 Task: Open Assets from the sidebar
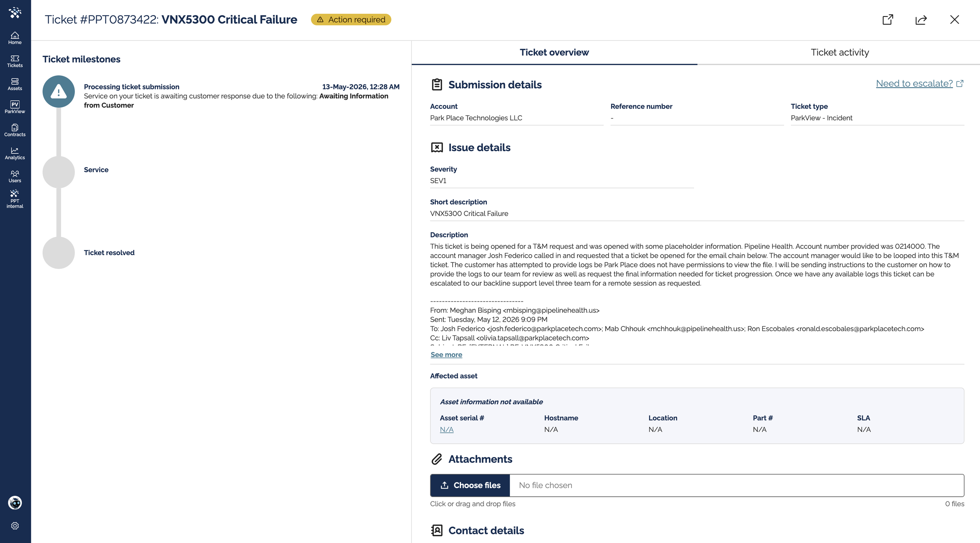click(15, 84)
